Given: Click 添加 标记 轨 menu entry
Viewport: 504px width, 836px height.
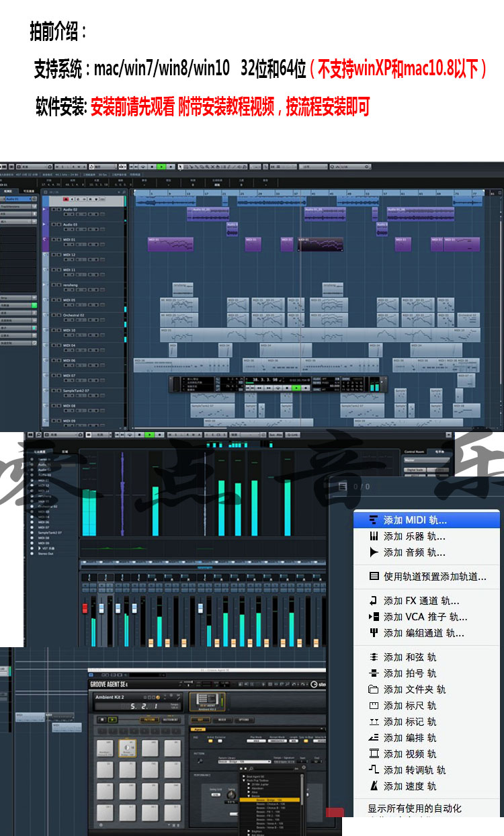Looking at the screenshot, I should click(427, 722).
